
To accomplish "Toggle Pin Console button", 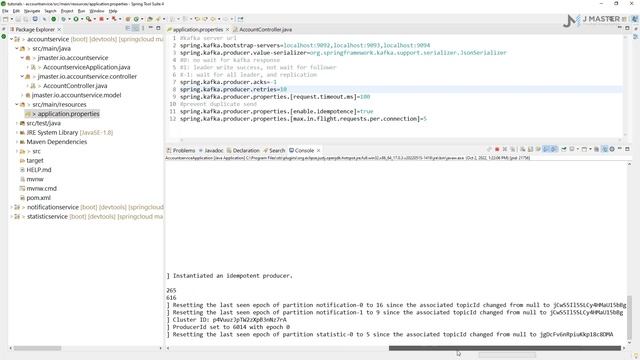I will point(564,149).
